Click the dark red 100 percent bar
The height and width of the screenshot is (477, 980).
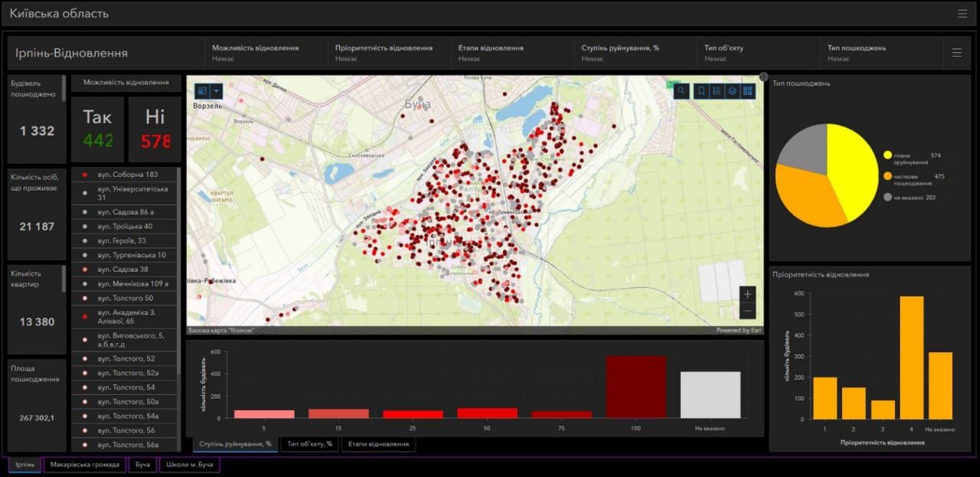point(635,387)
